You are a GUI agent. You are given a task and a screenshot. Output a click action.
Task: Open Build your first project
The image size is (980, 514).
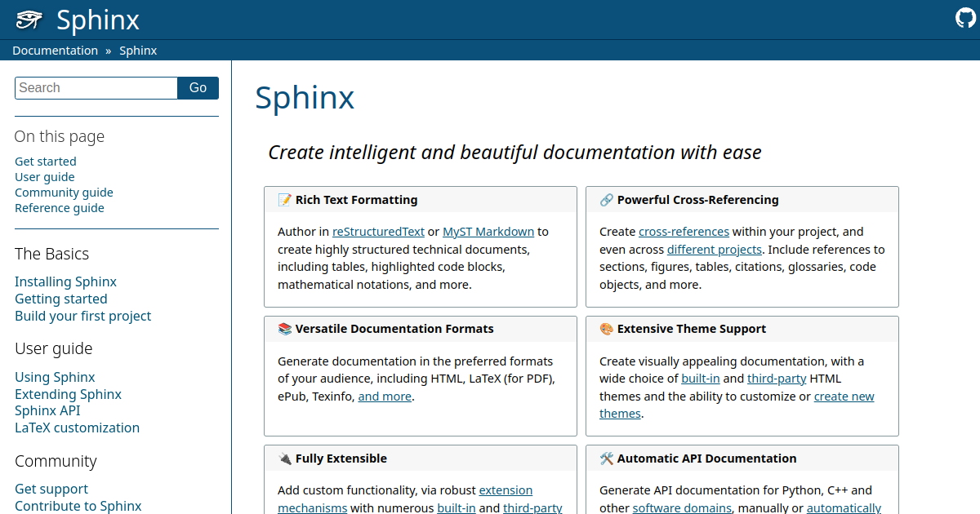pyautogui.click(x=83, y=316)
